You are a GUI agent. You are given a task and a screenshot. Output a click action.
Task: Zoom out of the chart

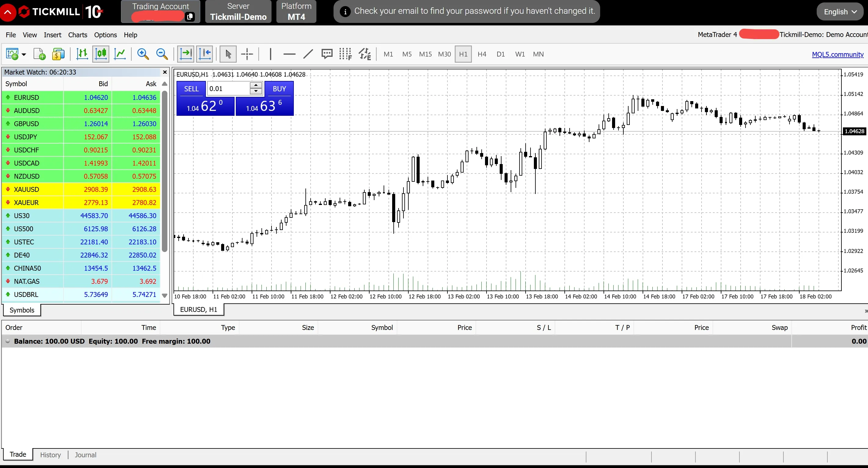pos(162,54)
